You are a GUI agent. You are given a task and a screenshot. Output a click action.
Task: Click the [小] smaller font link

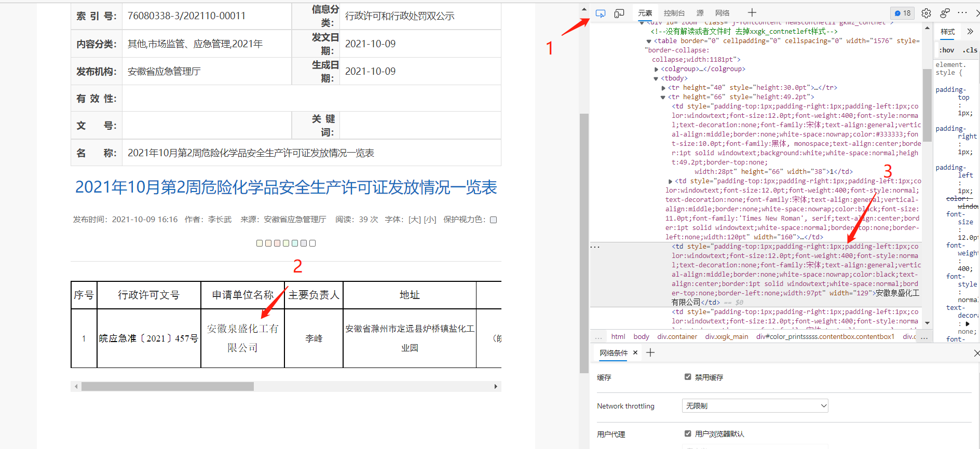click(x=430, y=220)
